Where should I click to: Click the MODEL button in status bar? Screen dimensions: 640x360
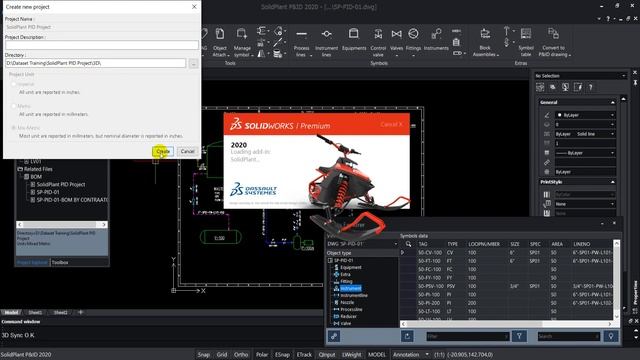click(377, 355)
